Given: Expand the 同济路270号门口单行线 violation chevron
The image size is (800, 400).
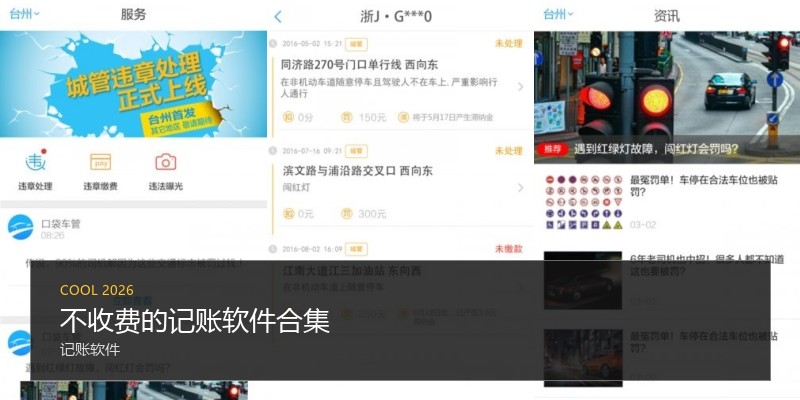Looking at the screenshot, I should pos(520,87).
